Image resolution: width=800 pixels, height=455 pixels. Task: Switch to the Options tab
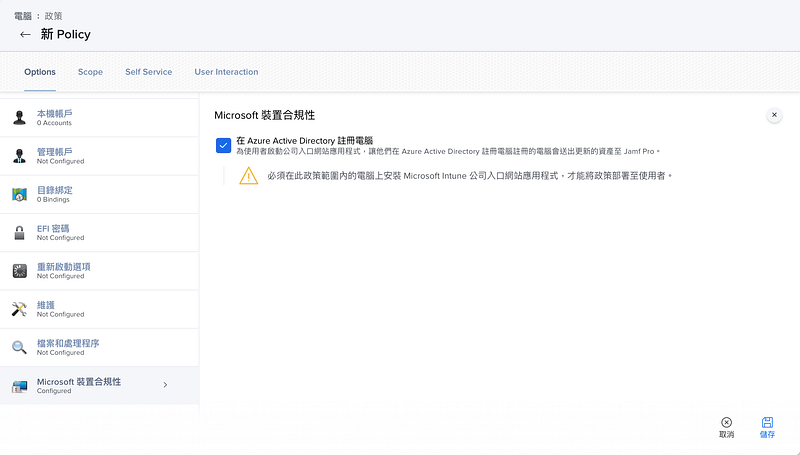[40, 72]
